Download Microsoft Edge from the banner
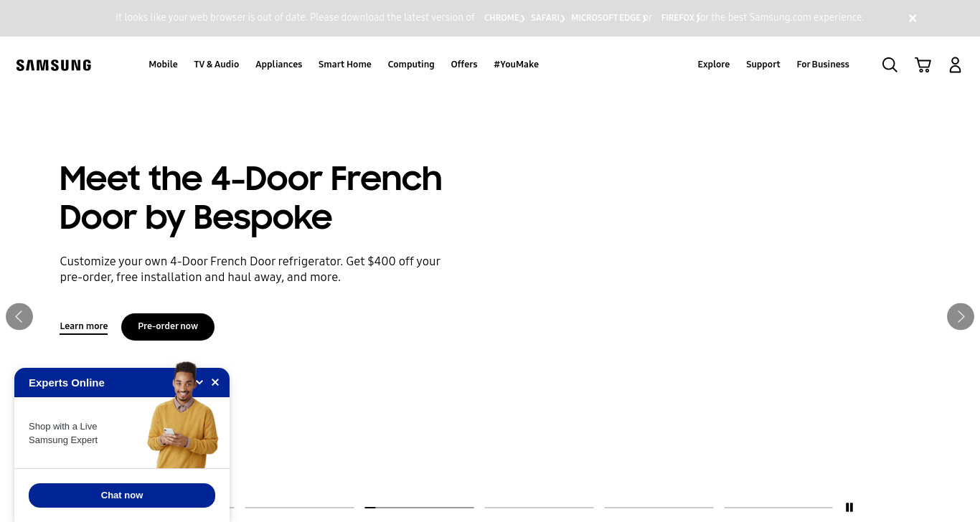 click(608, 18)
